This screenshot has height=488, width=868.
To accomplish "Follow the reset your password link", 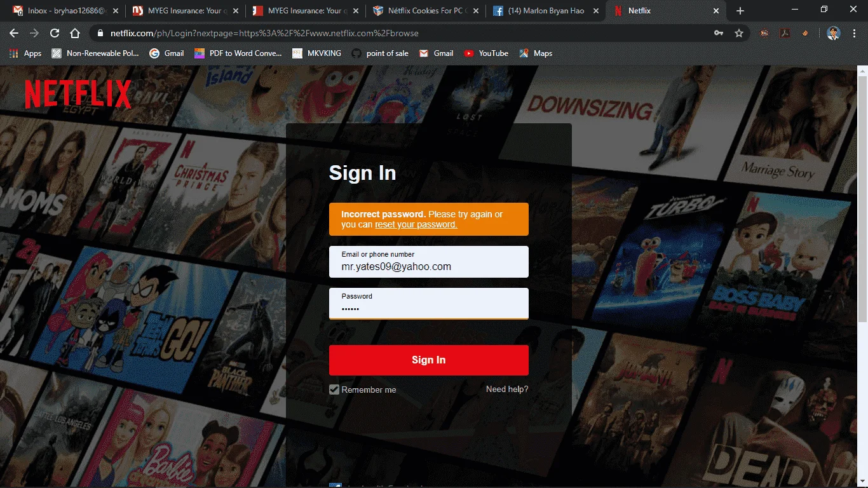I will click(x=416, y=224).
